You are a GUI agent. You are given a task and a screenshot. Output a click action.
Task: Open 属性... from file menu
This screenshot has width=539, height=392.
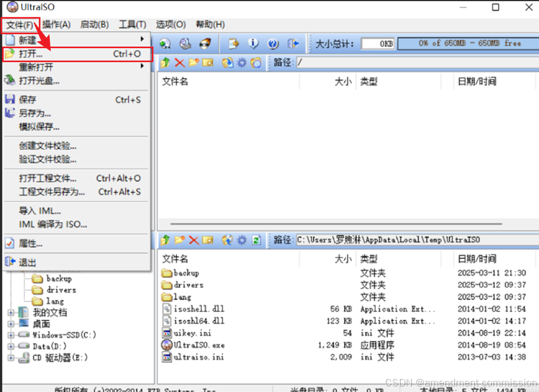click(77, 244)
